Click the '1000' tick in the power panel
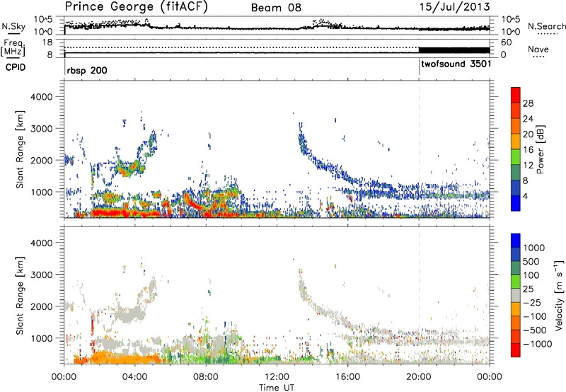This screenshot has height=392, width=566. 42,192
